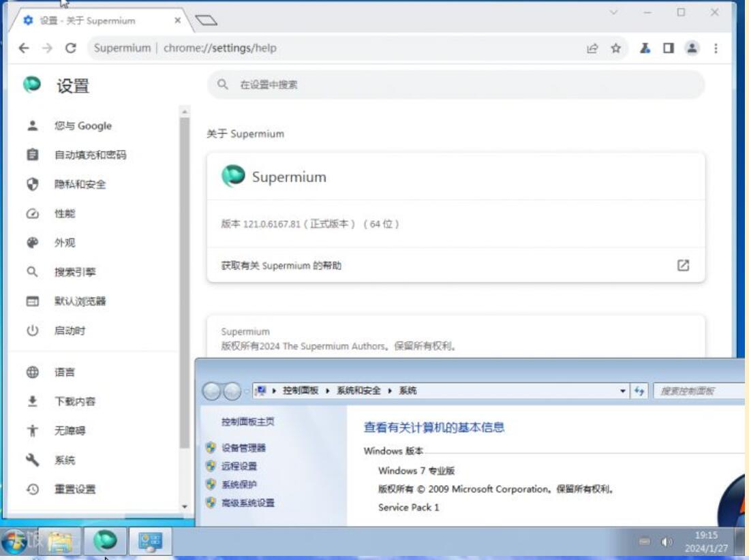Viewport: 749px width, 560px height.
Task: Click the new tab button
Action: point(206,20)
